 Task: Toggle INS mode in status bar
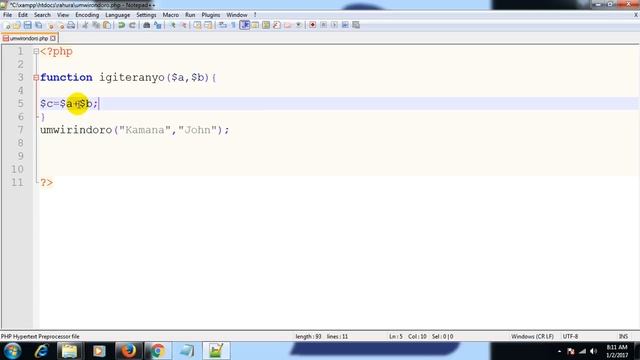(x=623, y=336)
